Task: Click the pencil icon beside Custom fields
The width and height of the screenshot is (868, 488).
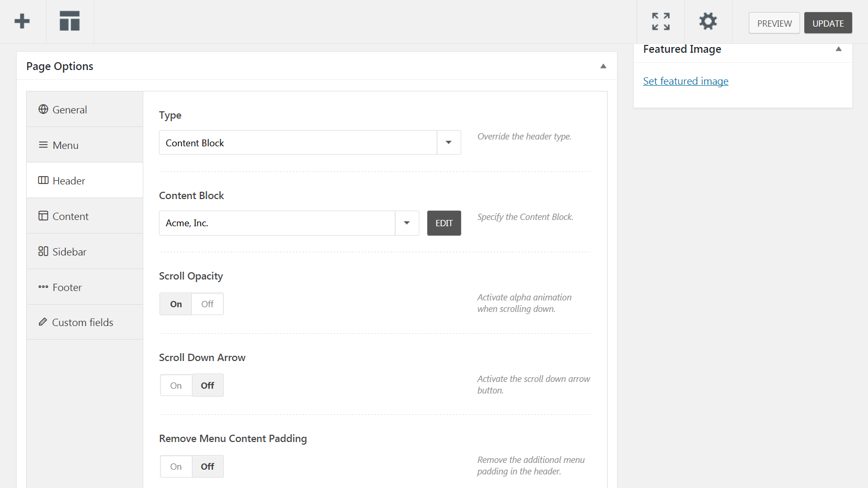Action: click(43, 322)
